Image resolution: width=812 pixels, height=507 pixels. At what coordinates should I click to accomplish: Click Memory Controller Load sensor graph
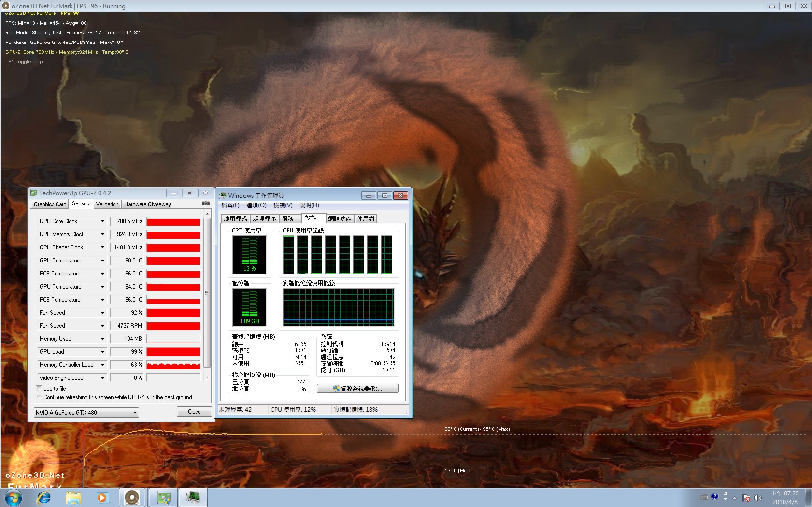pyautogui.click(x=173, y=365)
